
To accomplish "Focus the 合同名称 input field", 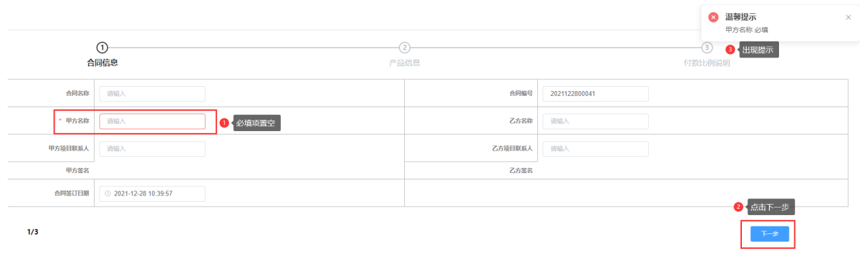I will point(152,94).
